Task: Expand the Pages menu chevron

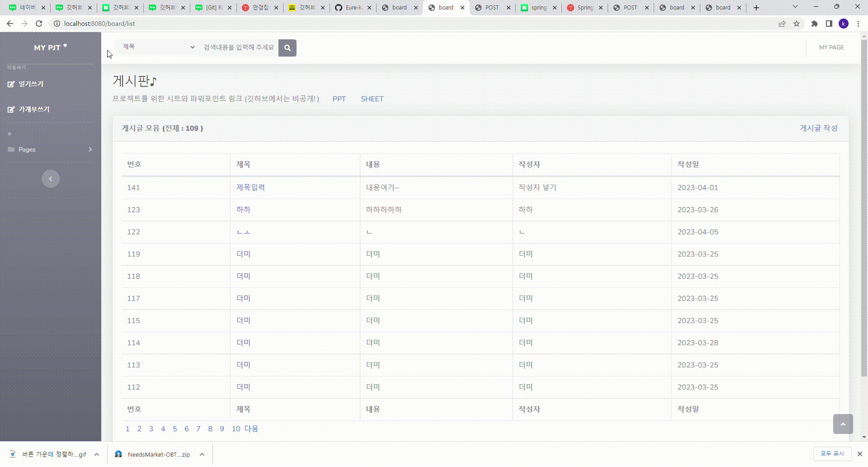Action: [x=90, y=149]
